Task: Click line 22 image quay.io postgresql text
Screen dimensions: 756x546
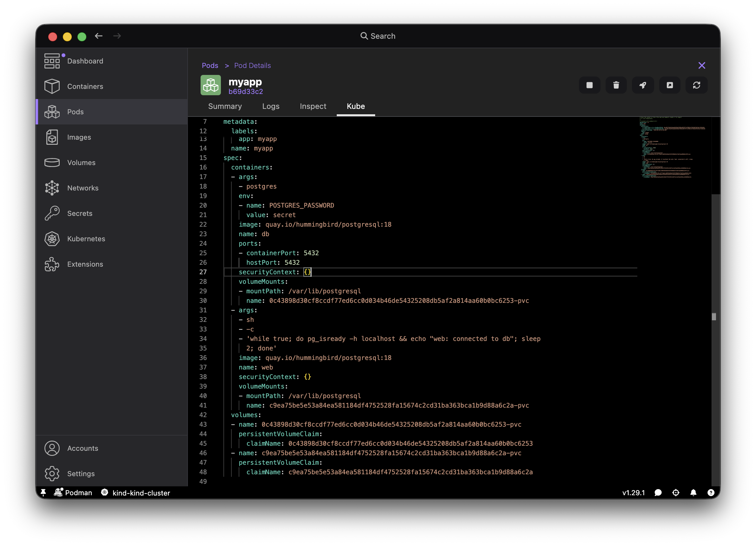Action: 315,224
